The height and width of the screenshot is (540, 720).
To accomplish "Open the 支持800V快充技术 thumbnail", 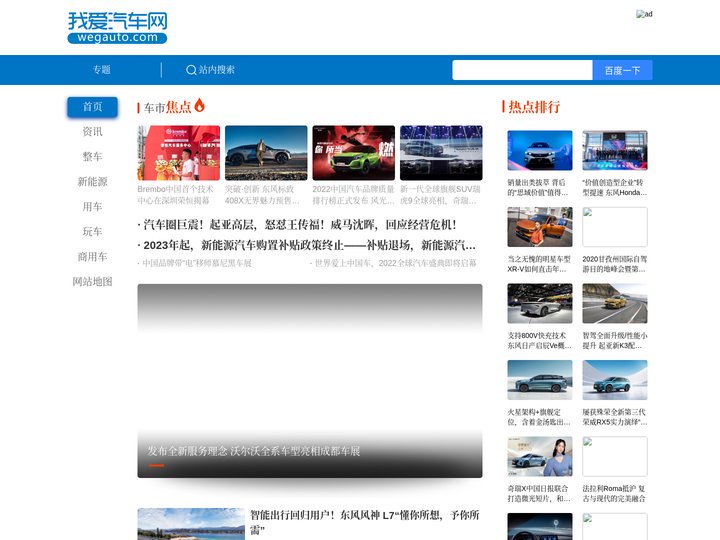I will pos(540,303).
